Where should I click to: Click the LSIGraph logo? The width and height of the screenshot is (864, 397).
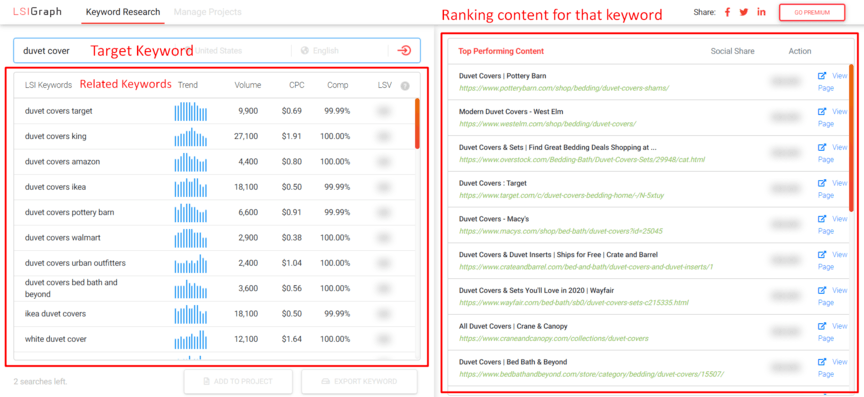[x=37, y=12]
